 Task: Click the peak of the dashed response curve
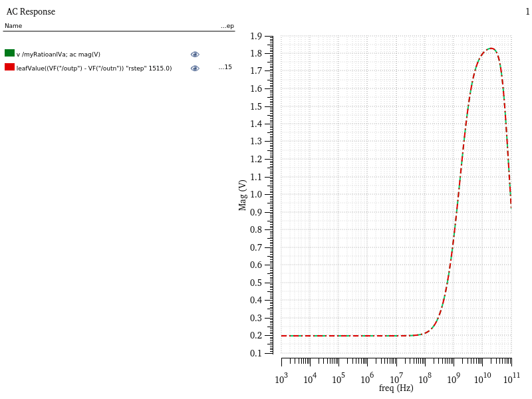pos(490,47)
